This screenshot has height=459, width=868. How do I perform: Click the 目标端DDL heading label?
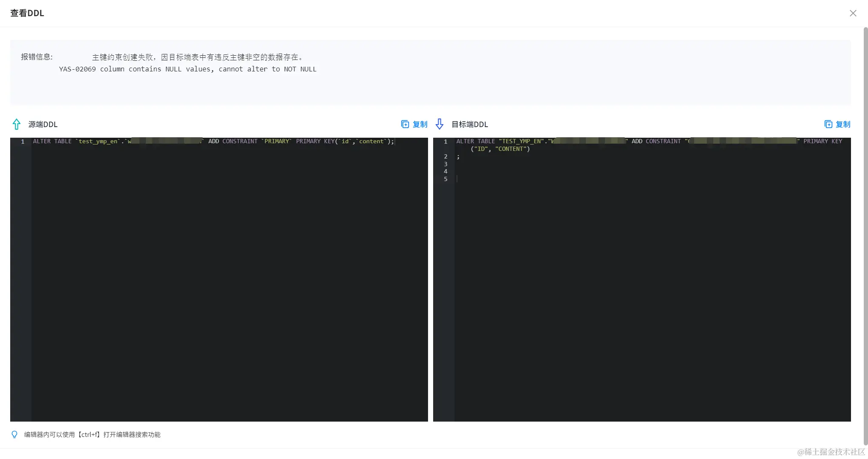[469, 125]
